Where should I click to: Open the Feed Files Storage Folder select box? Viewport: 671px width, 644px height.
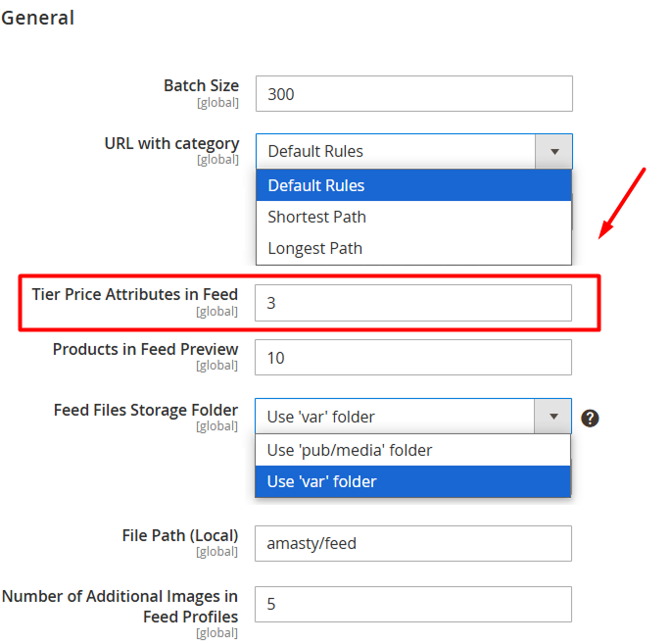[x=413, y=417]
